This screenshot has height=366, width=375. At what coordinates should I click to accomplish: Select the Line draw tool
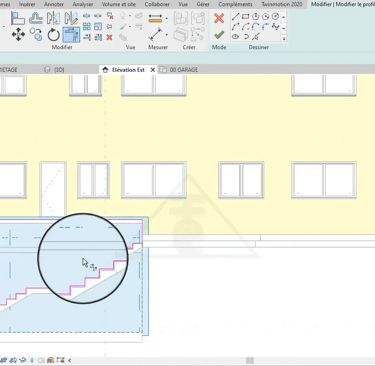pyautogui.click(x=235, y=16)
